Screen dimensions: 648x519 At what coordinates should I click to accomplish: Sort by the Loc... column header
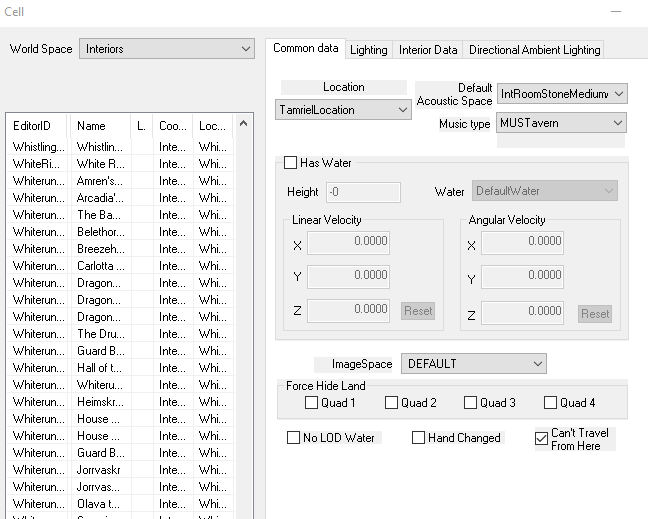(212, 126)
